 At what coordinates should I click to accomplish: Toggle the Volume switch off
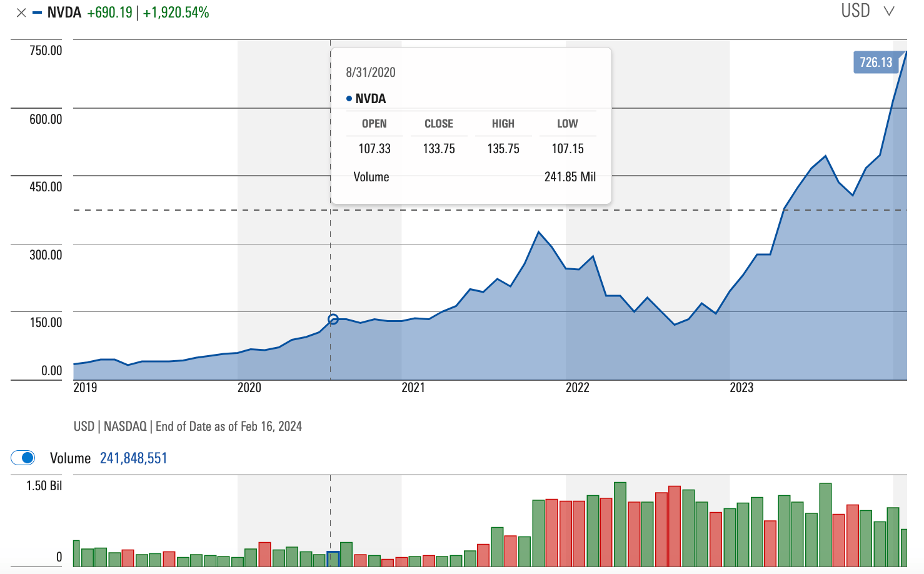23,458
